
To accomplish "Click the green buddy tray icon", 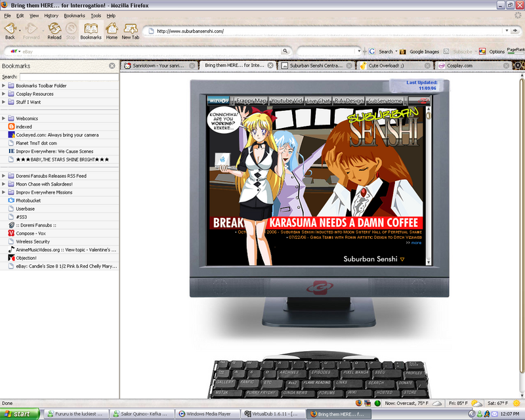I will point(480,414).
